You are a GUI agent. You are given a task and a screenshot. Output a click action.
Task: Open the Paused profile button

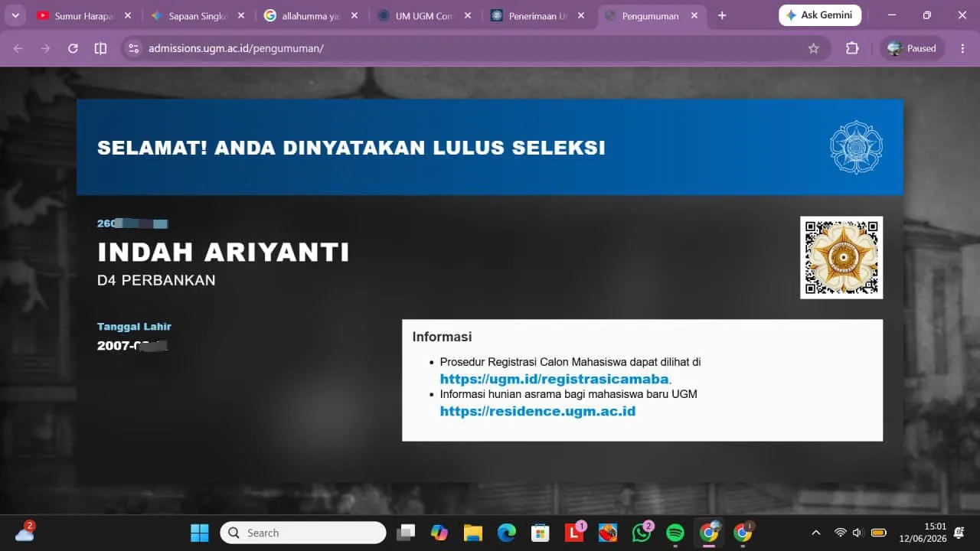[x=912, y=48]
